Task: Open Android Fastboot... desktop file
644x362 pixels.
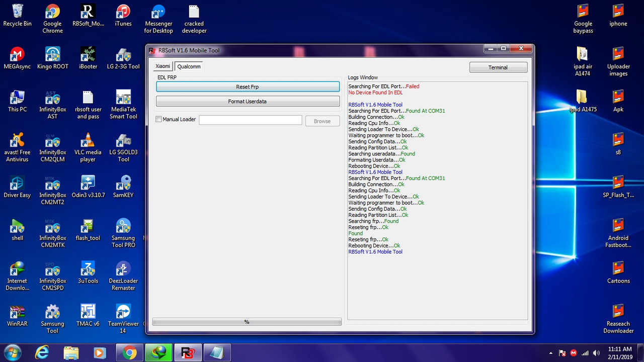Action: tap(618, 233)
